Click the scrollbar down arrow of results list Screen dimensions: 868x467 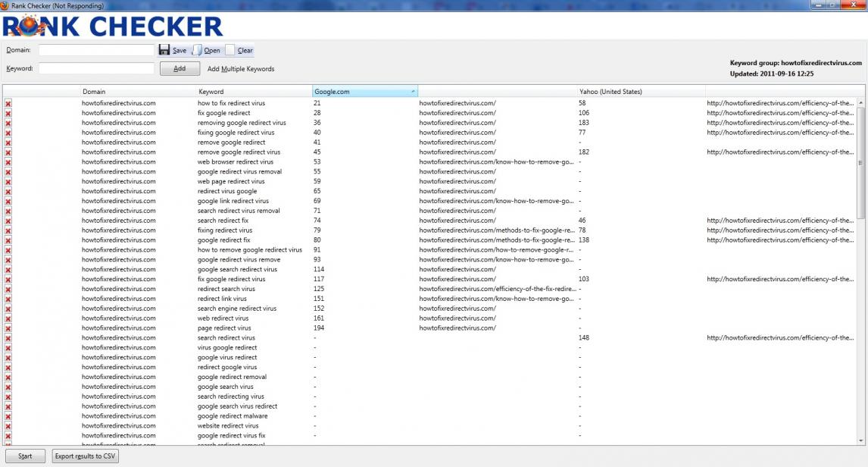click(x=860, y=441)
